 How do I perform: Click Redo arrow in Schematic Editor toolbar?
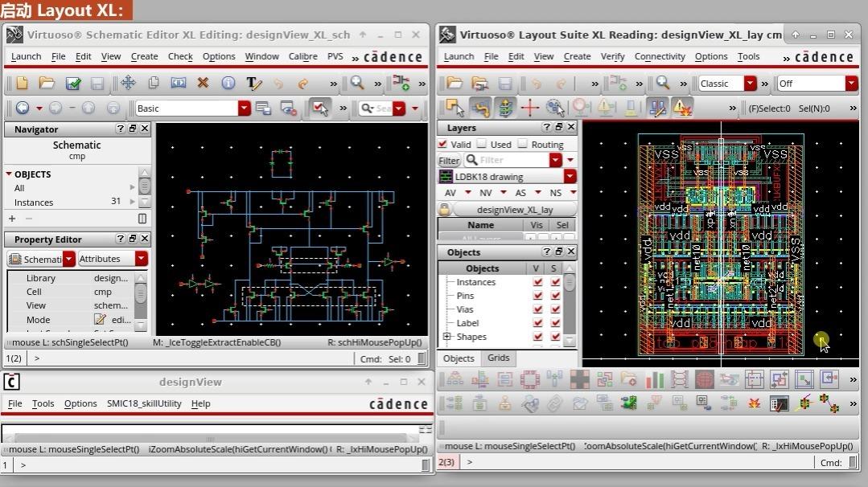302,84
